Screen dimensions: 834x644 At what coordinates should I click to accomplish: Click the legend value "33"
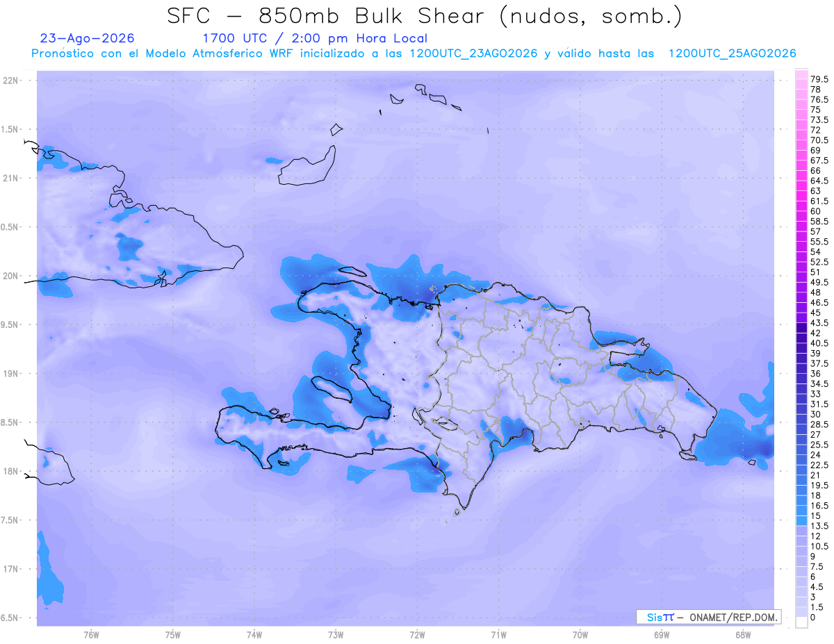point(816,394)
